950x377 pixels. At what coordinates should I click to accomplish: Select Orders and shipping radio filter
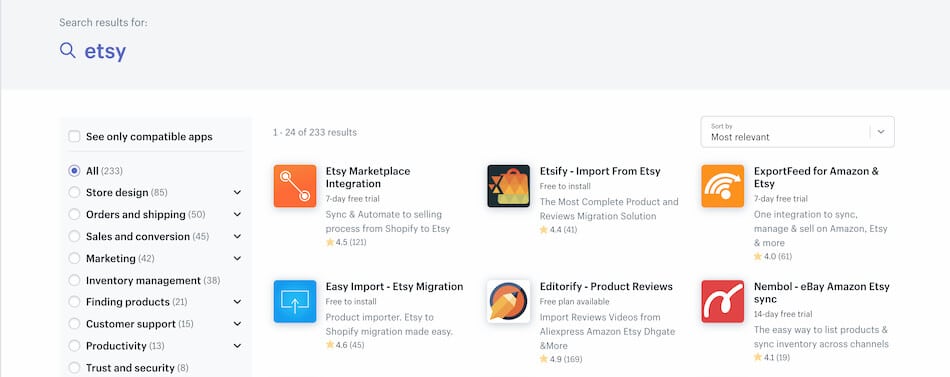(74, 215)
